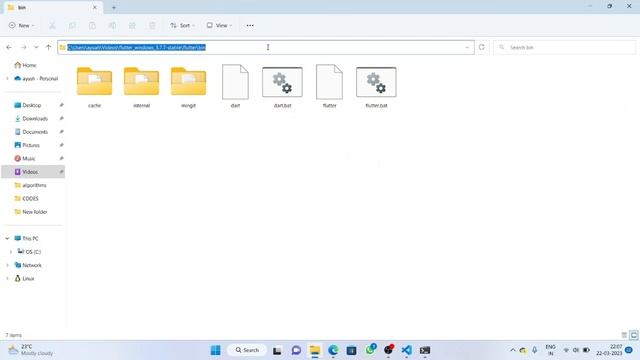Select This PC in navigation pane
This screenshot has width=640, height=360.
tap(30, 238)
